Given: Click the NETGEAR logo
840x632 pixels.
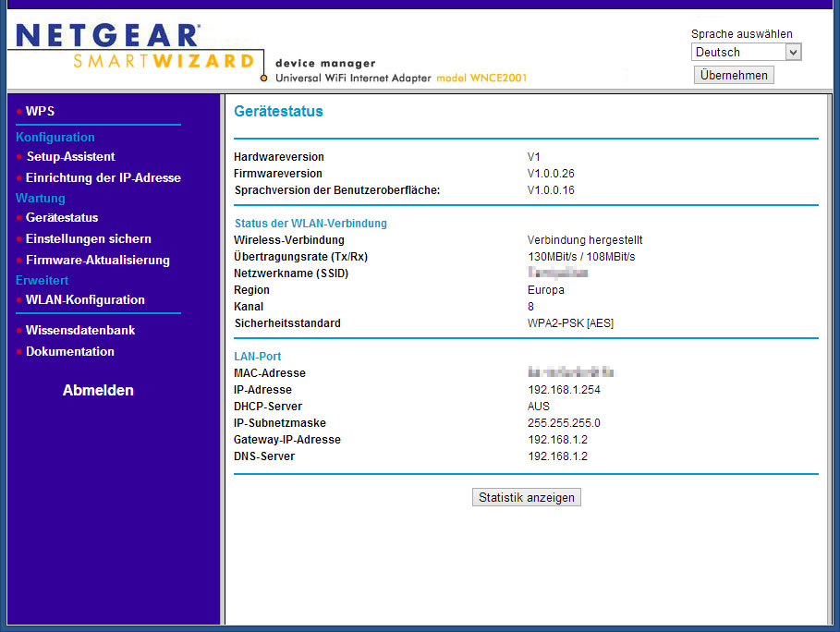Looking at the screenshot, I should coord(108,36).
